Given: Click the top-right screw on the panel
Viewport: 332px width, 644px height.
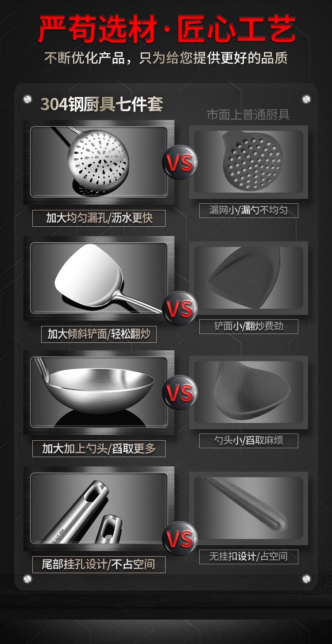Looking at the screenshot, I should click(x=306, y=99).
